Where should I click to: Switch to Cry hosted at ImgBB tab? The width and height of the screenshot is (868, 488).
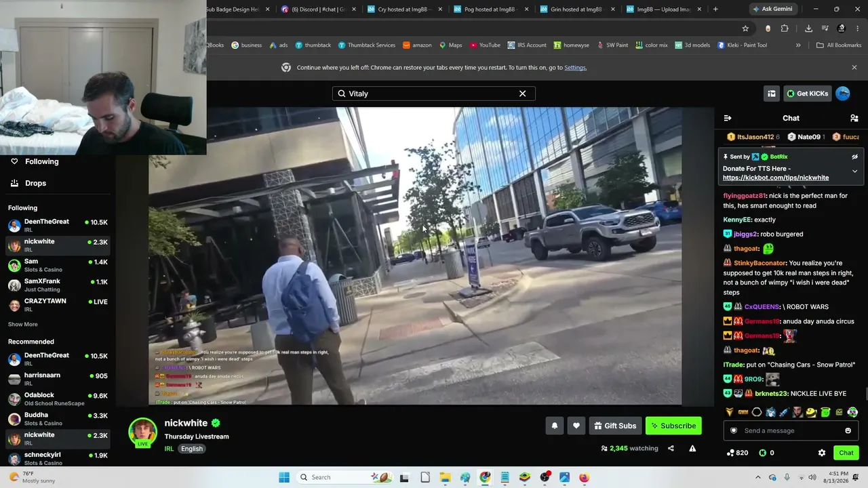pyautogui.click(x=405, y=9)
